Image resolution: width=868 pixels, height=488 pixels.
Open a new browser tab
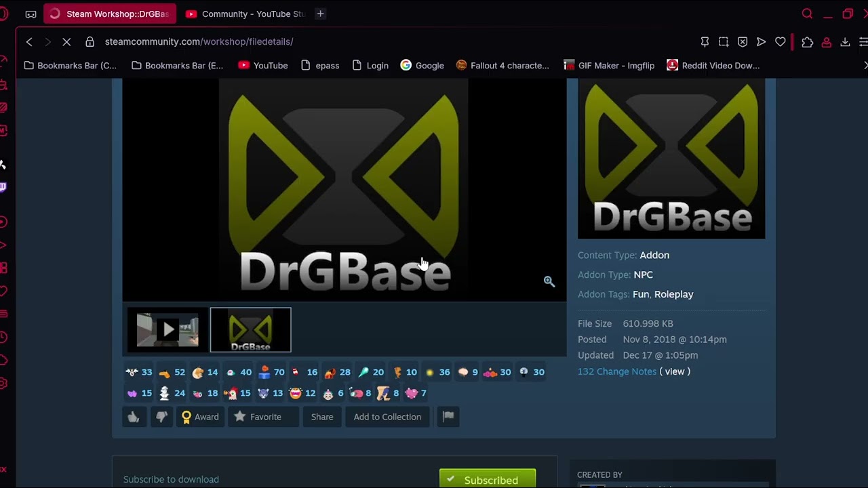(x=320, y=14)
